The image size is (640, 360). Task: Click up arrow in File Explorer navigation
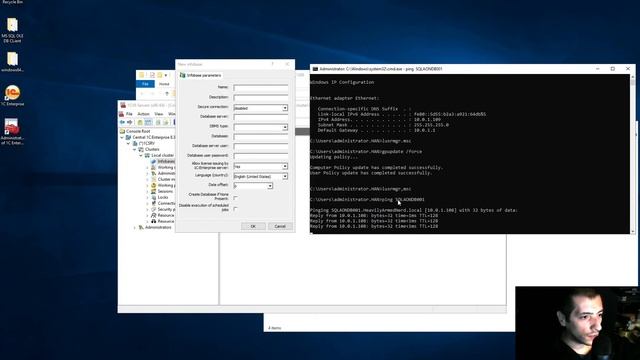(x=167, y=93)
